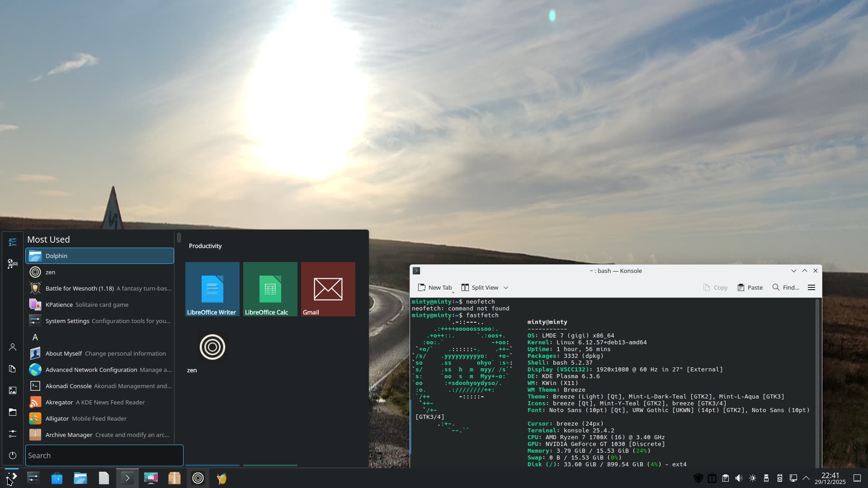The width and height of the screenshot is (868, 488).
Task: Open the brightness tray icon
Action: click(752, 478)
